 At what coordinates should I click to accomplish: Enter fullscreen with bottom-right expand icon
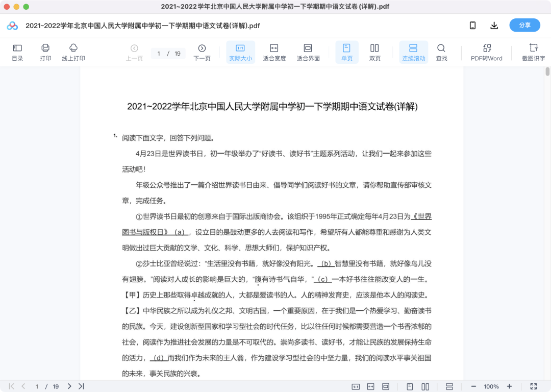click(x=534, y=386)
